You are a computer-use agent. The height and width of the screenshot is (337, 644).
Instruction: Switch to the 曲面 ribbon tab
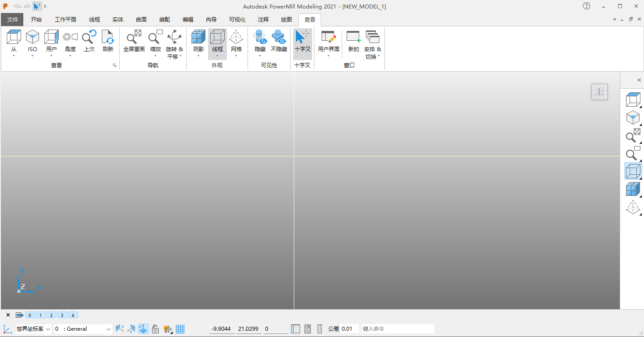141,19
